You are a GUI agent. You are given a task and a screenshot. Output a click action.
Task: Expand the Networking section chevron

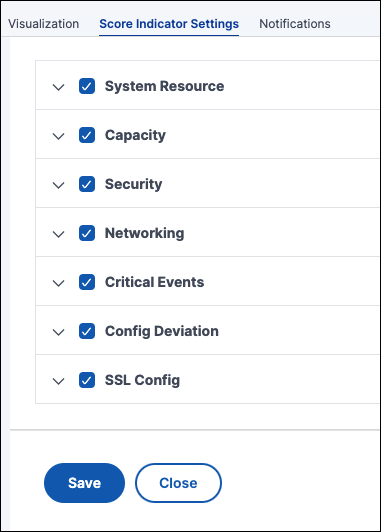(59, 234)
